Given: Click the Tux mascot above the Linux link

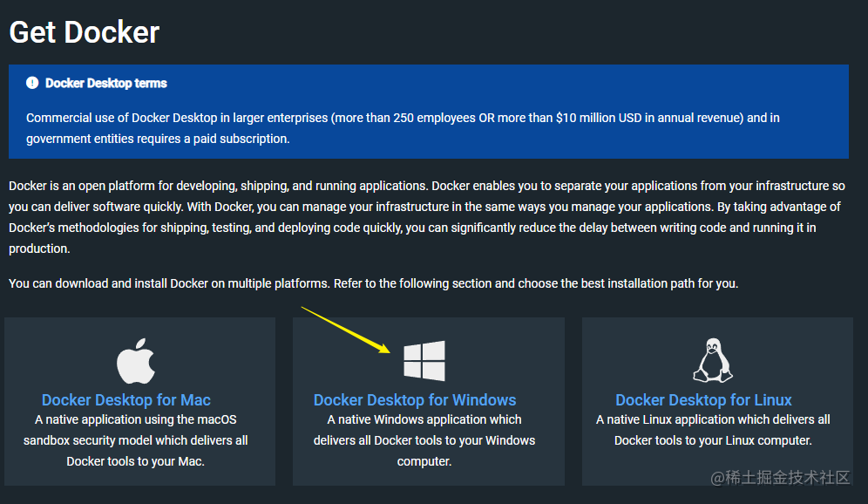Looking at the screenshot, I should tap(714, 358).
